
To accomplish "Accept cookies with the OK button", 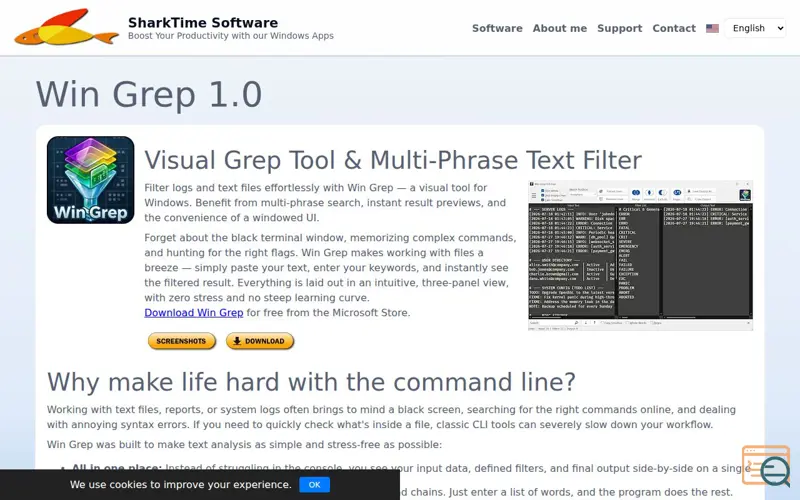I will click(314, 485).
